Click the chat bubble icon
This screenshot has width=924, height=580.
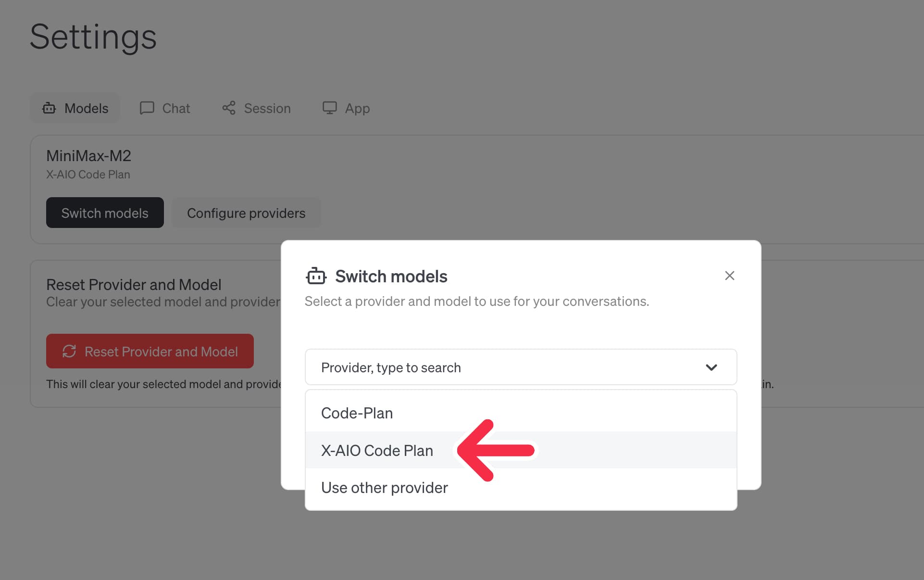147,108
